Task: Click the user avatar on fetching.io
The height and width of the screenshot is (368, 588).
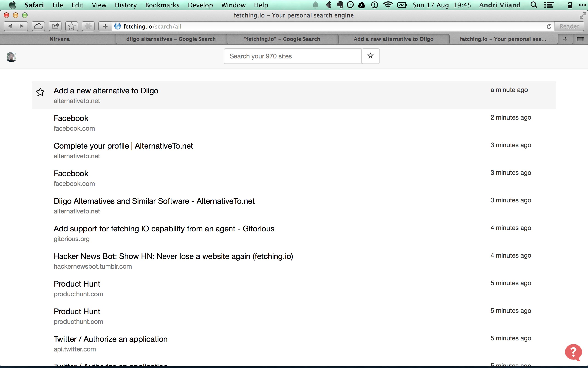Action: 11,57
